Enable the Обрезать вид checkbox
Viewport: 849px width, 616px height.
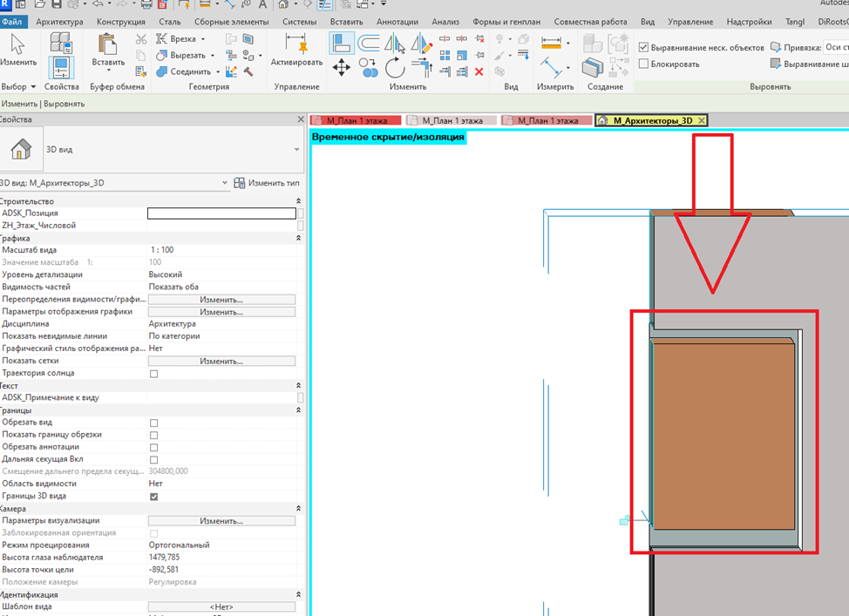153,423
